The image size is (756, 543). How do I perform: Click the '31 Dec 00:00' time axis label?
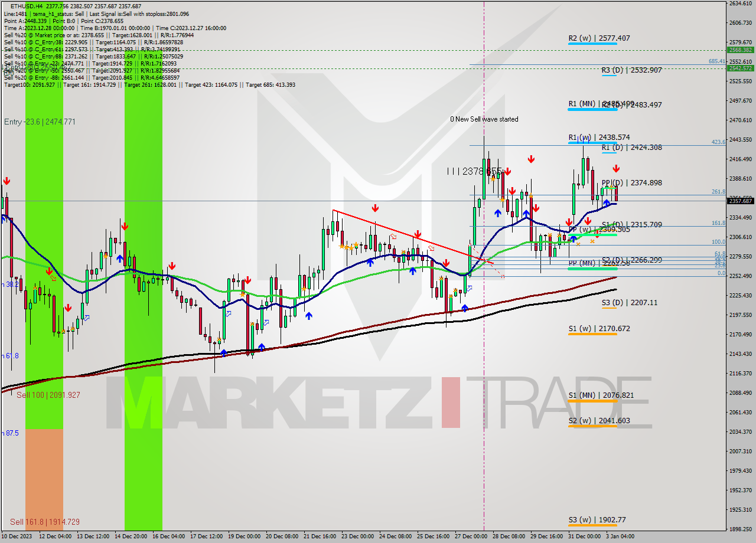[x=585, y=537]
